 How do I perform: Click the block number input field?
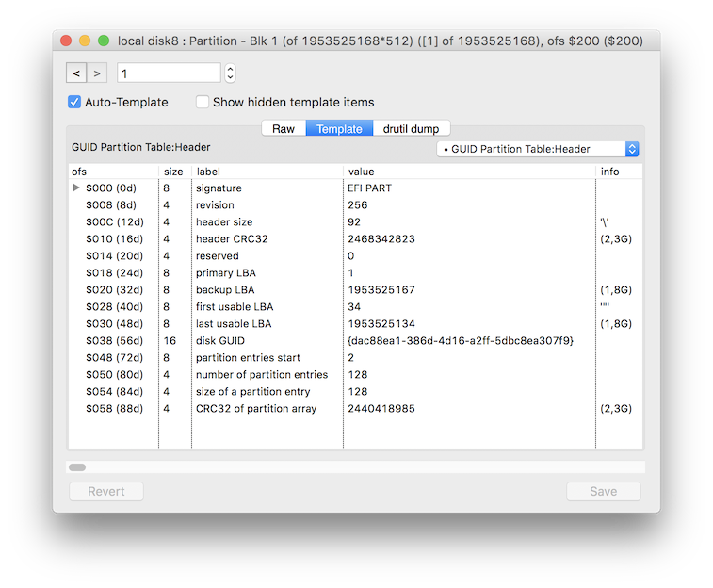[x=169, y=73]
